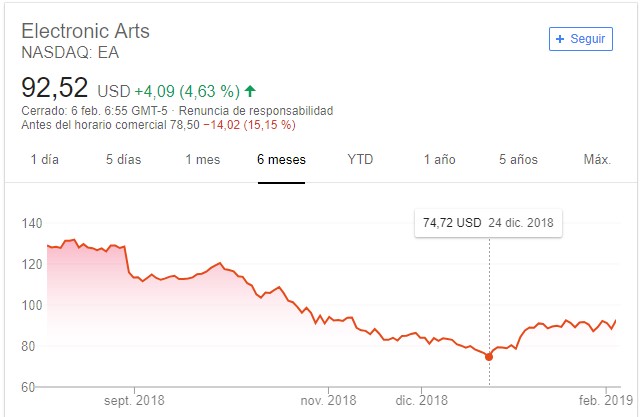Show the Máx. time range
Screen dimensions: 641x417
597,160
